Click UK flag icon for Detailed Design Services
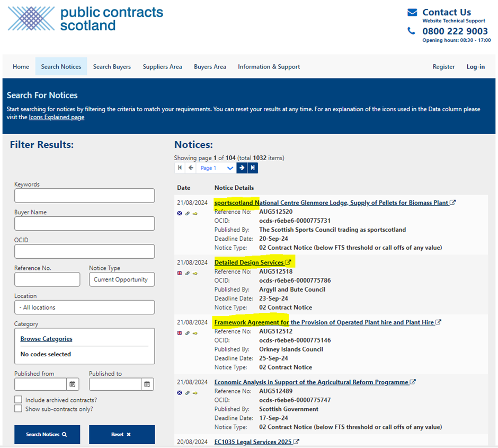The image size is (498, 448). 180,273
